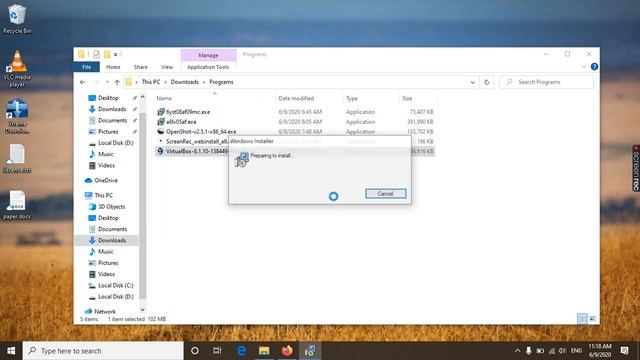This screenshot has width=640, height=360.
Task: Click the taskbar clock and date
Action: click(600, 351)
